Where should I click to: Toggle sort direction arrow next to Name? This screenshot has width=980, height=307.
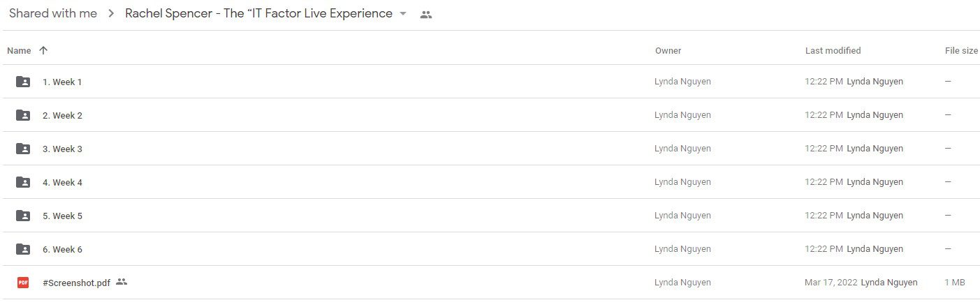[43, 50]
